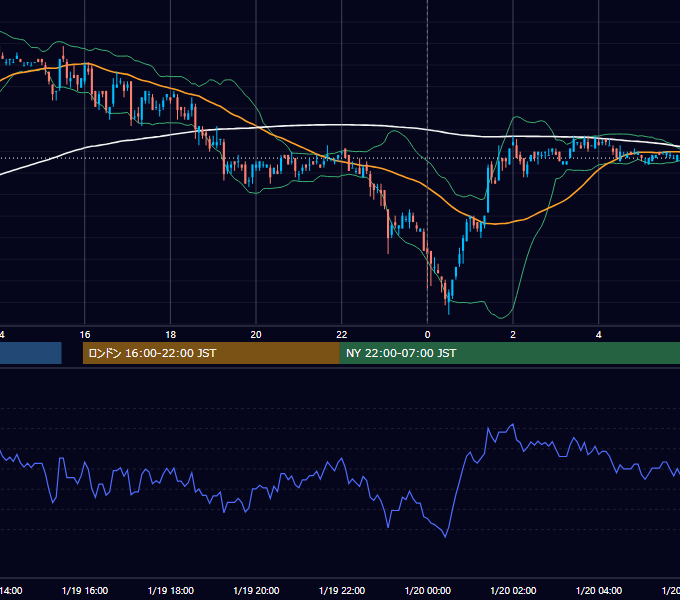Click the London 16:00-22:00 JST session bar
Screen dimensions: 680x600
click(211, 353)
